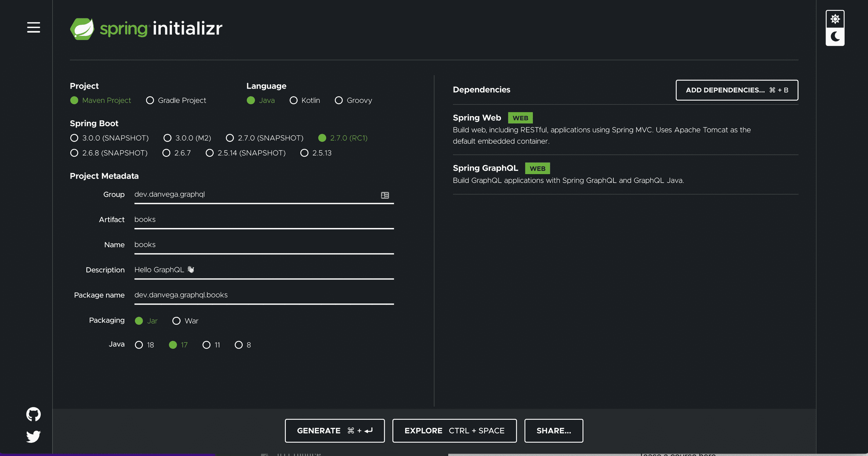Screen dimensions: 868x456
Task: Click the Spring leaf logo
Action: [x=82, y=29]
